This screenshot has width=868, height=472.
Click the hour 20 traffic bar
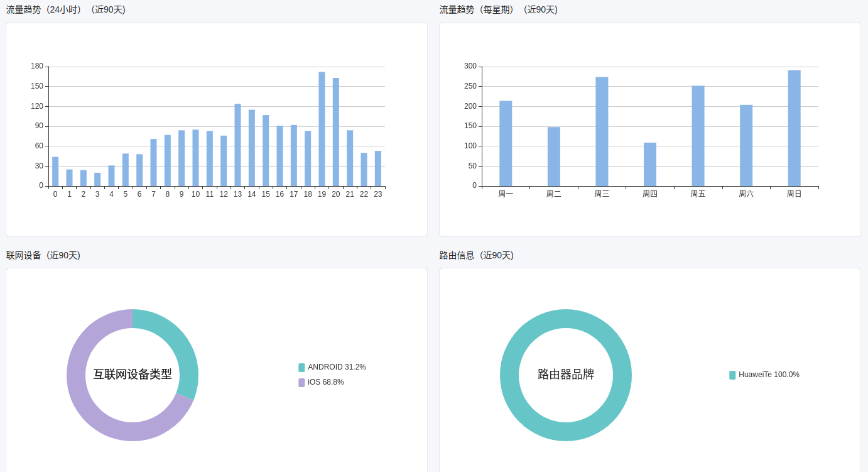point(336,132)
